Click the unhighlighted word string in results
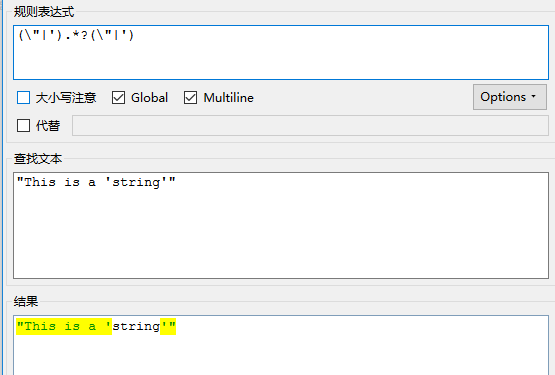Screen dimensions: 555x375 (x=136, y=326)
